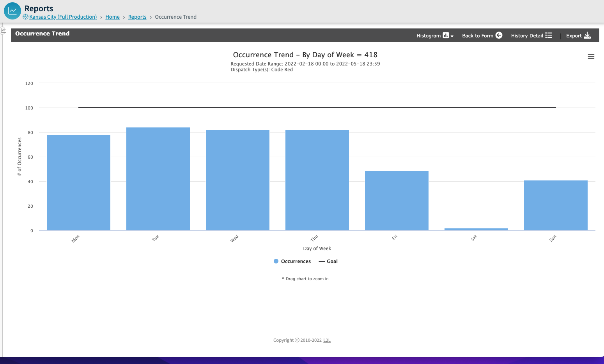Screen dimensions: 604x364
Task: Click the blue Occurrences legend dot
Action: click(276, 261)
